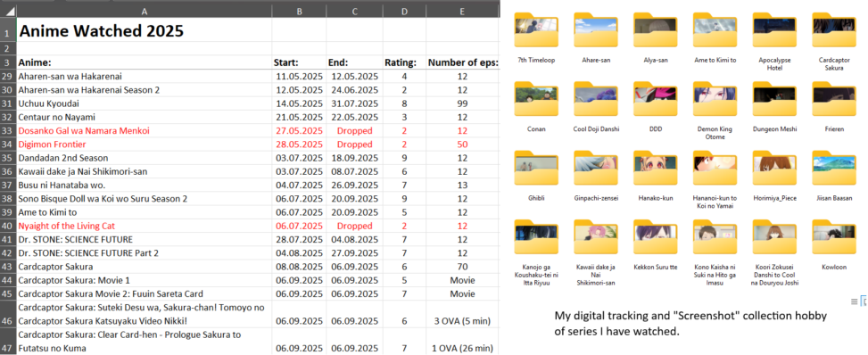Viewport: 868px width, 355px height.
Task: Open the Demon King Otome folder
Action: click(x=715, y=100)
